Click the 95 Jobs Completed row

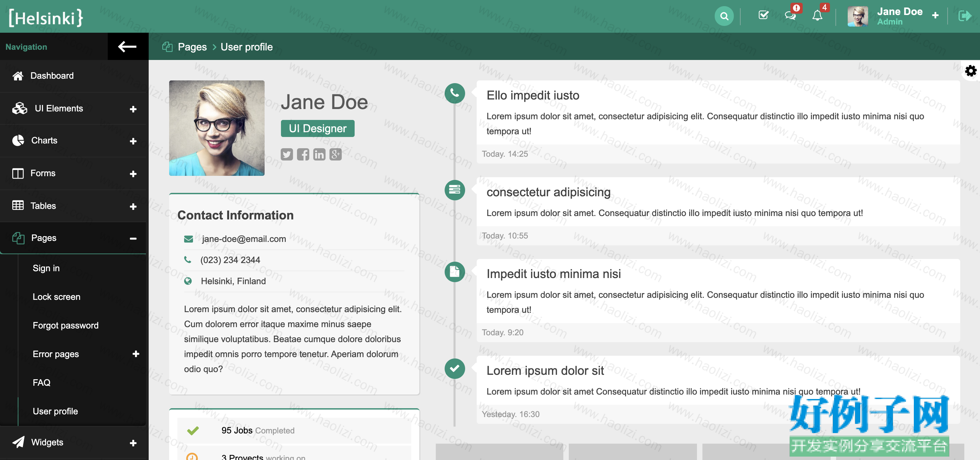point(294,430)
